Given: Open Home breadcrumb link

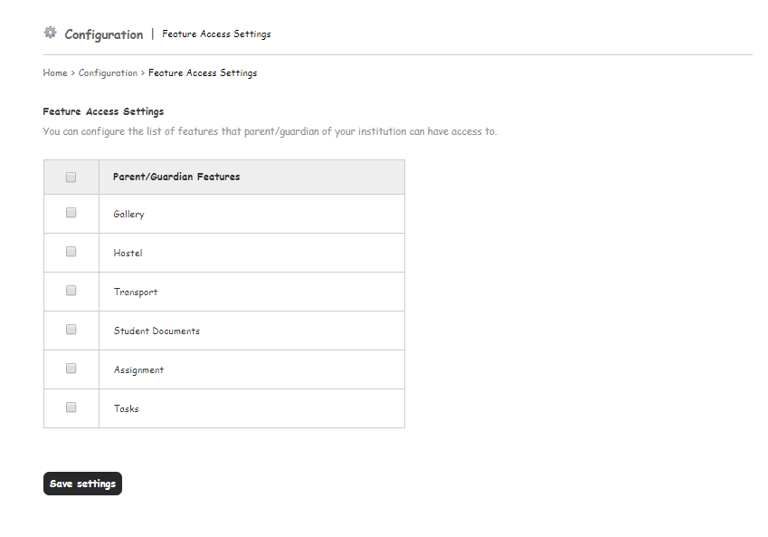Looking at the screenshot, I should (55, 73).
